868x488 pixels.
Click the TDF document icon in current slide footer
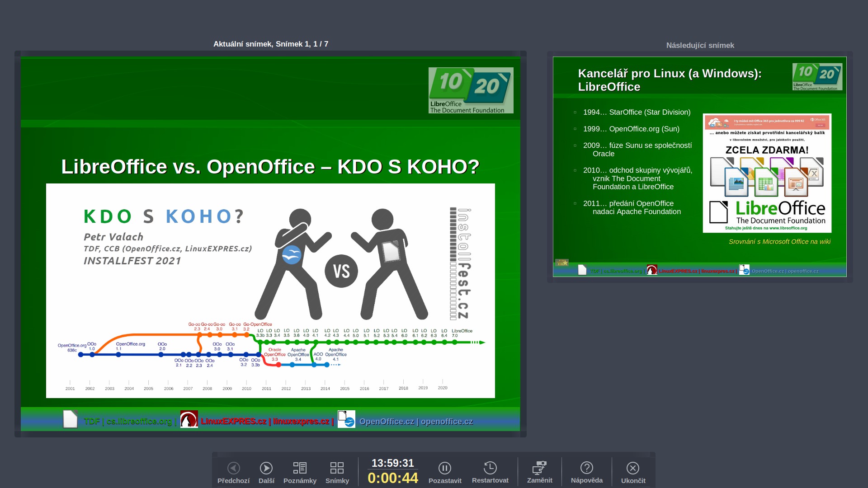click(71, 419)
